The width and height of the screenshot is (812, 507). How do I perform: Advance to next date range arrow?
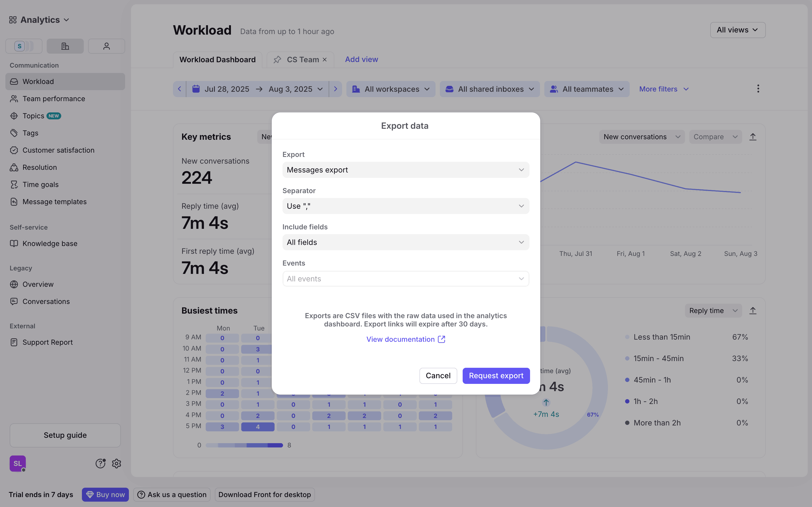coord(335,89)
